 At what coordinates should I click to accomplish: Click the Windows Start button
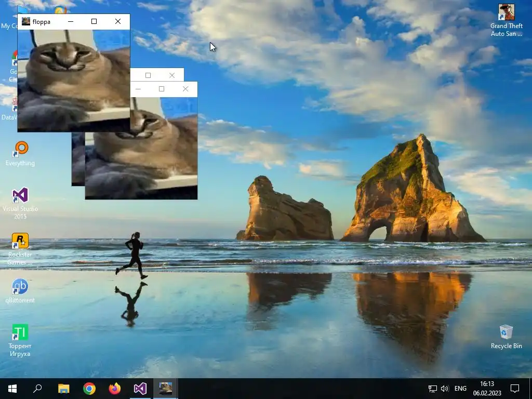coord(12,389)
